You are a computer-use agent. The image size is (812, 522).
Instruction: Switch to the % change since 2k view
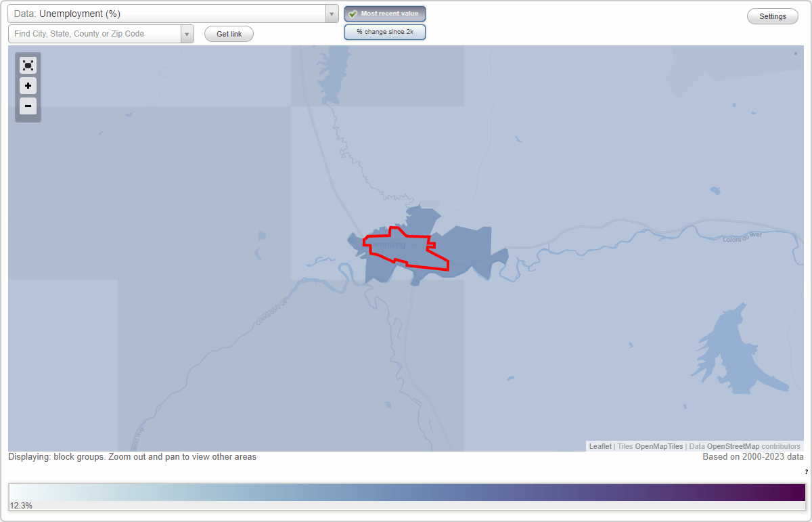(384, 31)
